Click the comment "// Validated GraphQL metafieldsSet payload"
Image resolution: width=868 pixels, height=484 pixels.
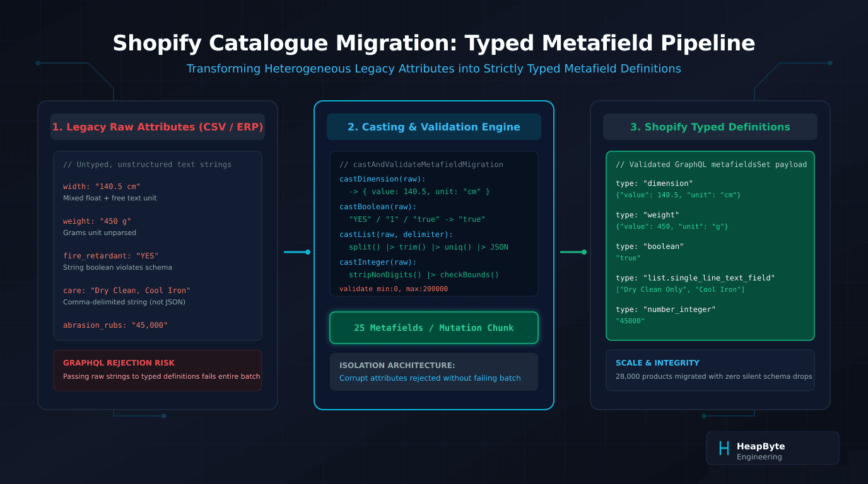(711, 164)
